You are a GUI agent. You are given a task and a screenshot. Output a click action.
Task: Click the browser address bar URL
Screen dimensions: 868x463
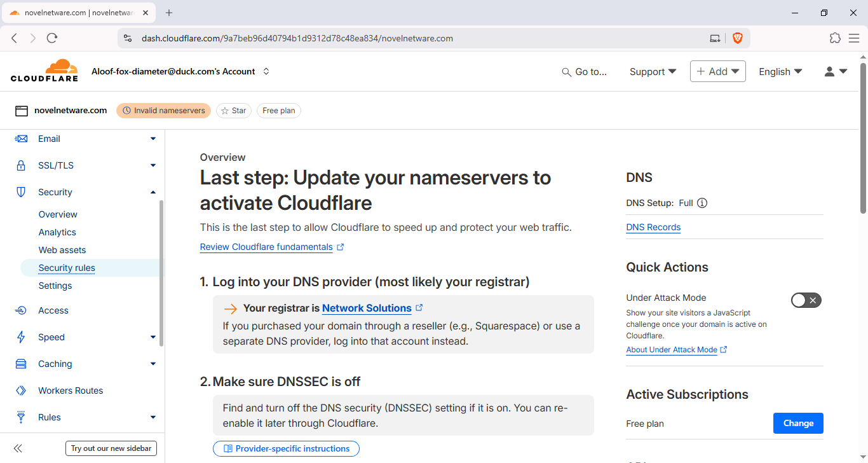pyautogui.click(x=297, y=38)
